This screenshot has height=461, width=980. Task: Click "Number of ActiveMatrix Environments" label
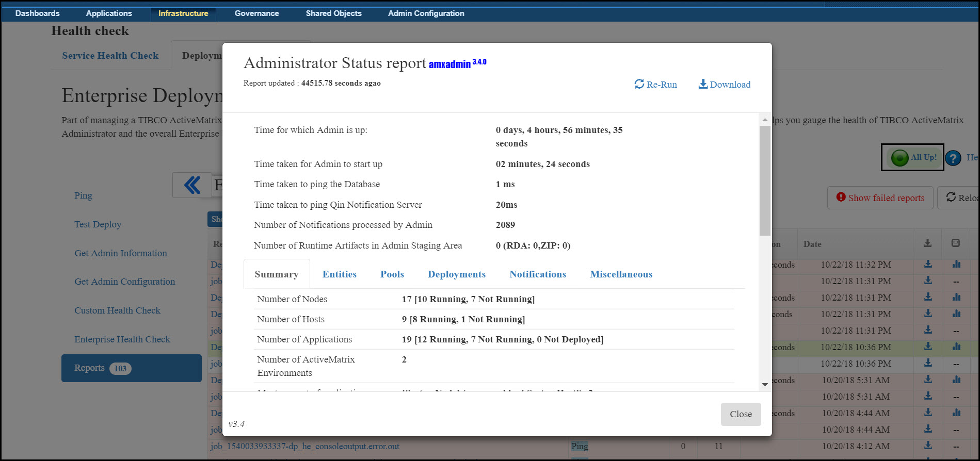306,366
